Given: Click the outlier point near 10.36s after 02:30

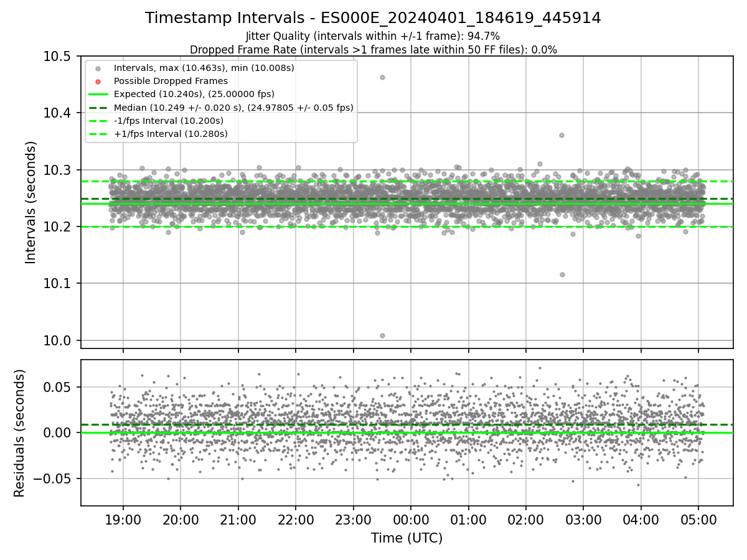Looking at the screenshot, I should tap(561, 135).
